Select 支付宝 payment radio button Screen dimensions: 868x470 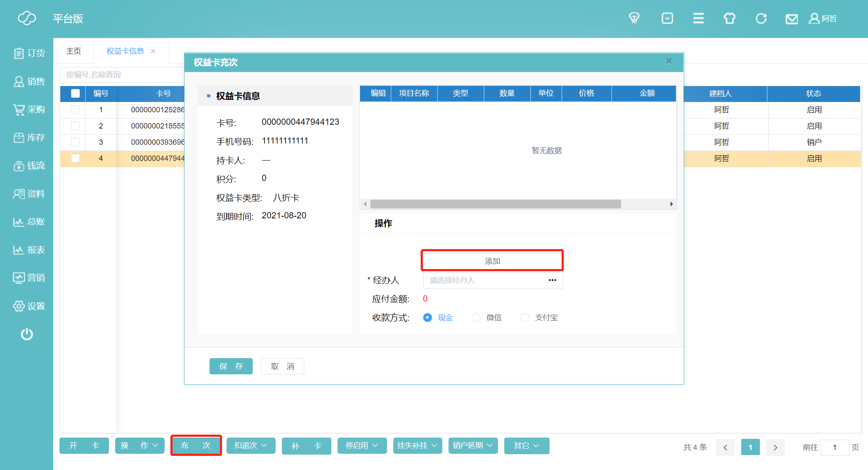click(x=525, y=318)
